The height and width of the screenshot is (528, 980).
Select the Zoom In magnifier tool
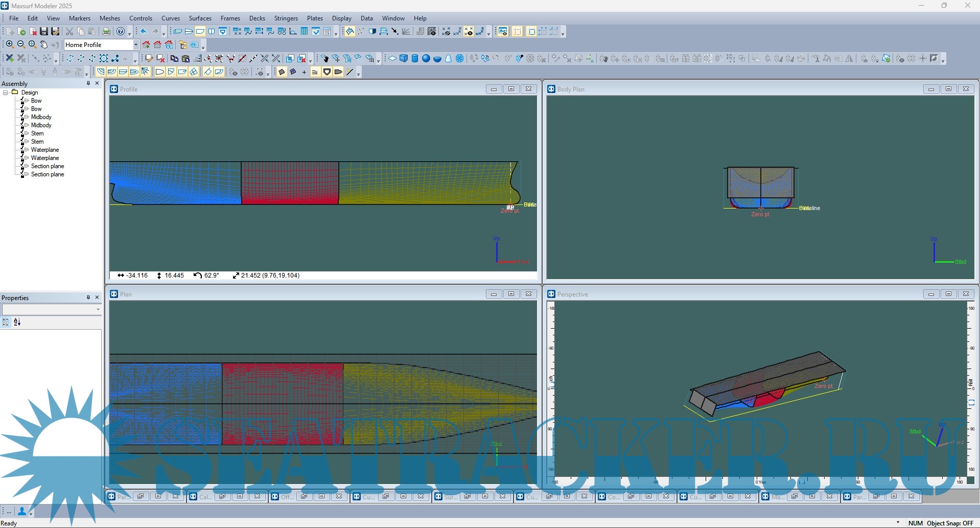[x=9, y=45]
